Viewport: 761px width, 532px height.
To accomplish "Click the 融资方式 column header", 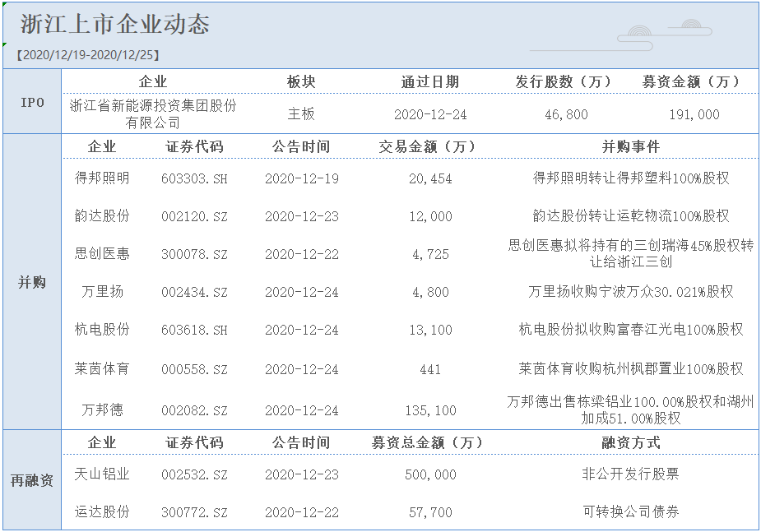I will pos(631,442).
